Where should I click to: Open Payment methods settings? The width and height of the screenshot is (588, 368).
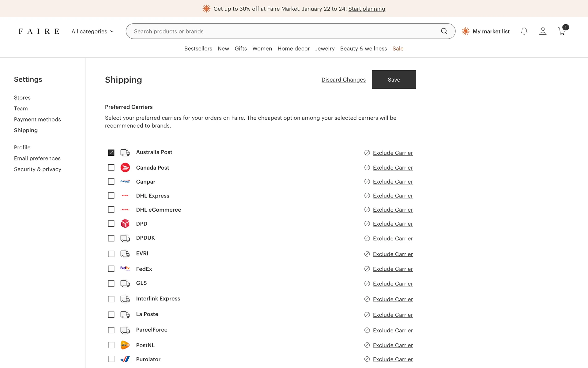coord(37,119)
